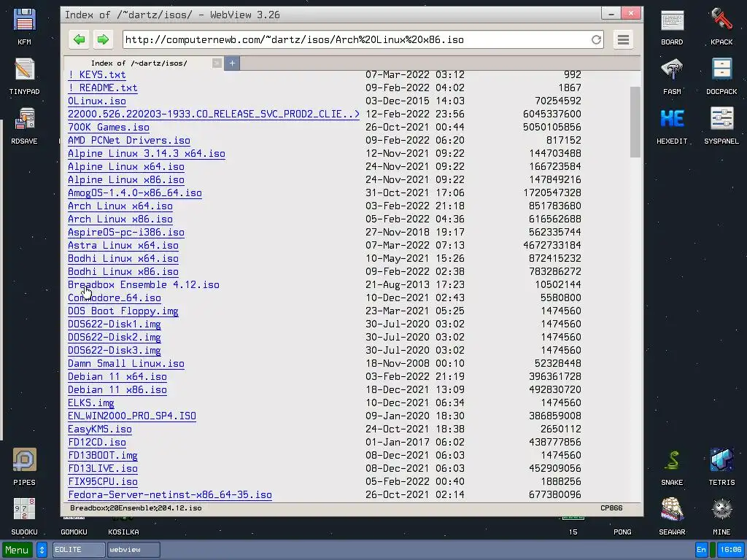Viewport: 747px width, 560px height.
Task: Go back with the left arrow button
Action: pos(79,39)
